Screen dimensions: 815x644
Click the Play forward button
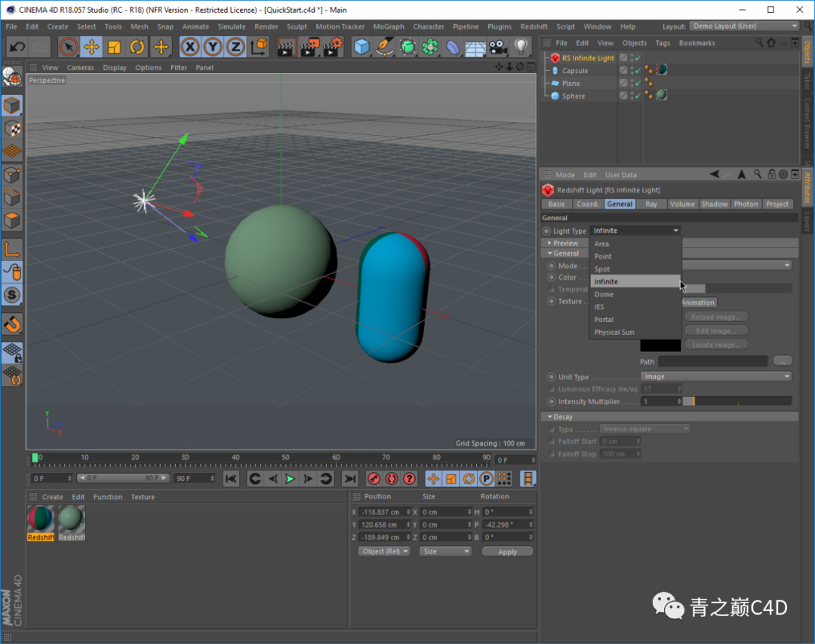tap(290, 479)
